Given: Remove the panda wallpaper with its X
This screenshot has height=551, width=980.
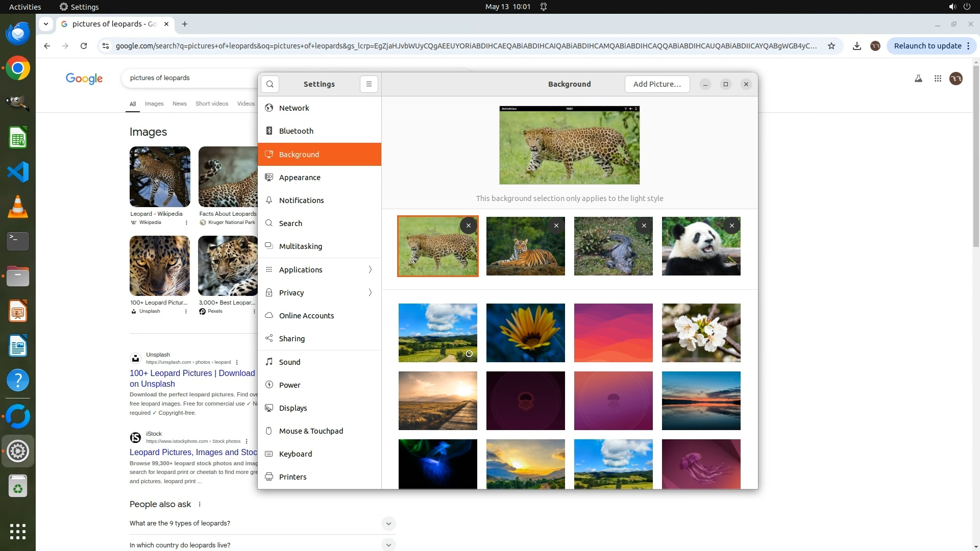Looking at the screenshot, I should coord(732,226).
